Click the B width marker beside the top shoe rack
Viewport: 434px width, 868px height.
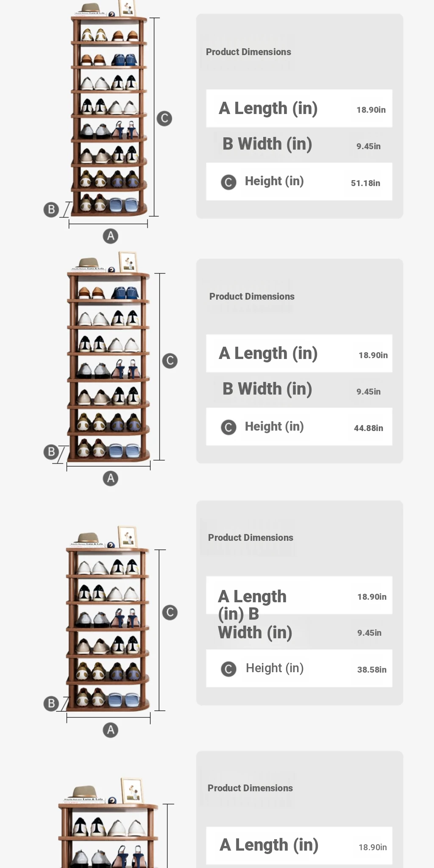[51, 209]
